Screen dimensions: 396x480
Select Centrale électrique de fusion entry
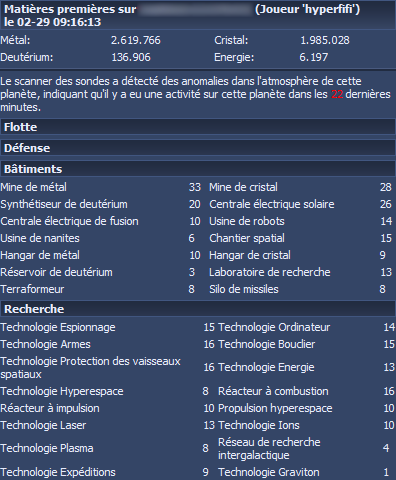click(100, 221)
